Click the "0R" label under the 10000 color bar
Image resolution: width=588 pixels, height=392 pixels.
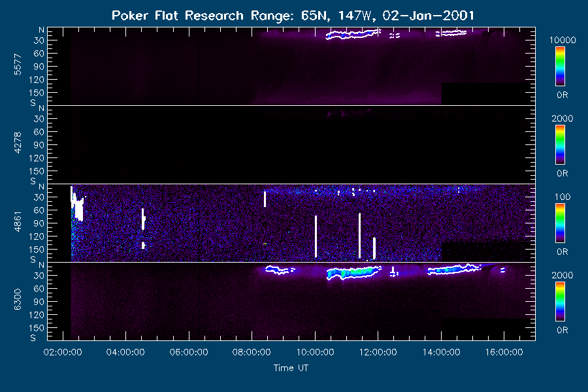click(x=563, y=95)
